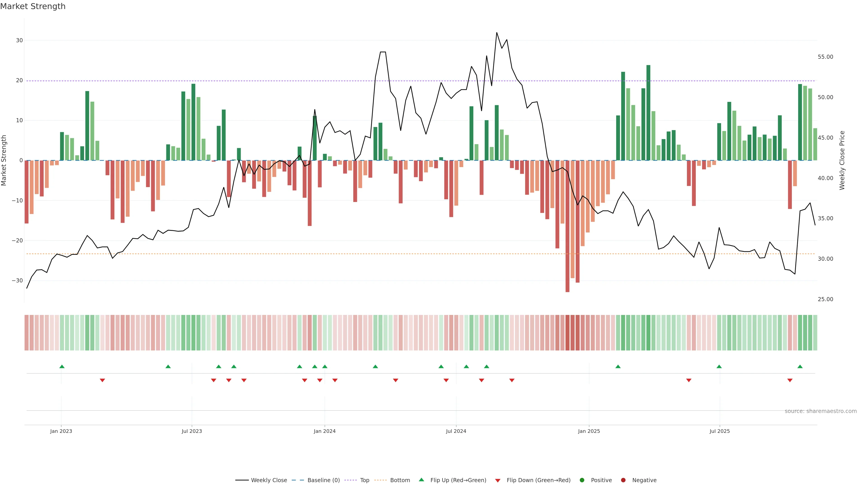Screen dimensions: 868x488
Task: Click the Market Strength y-axis title
Action: [x=4, y=160]
